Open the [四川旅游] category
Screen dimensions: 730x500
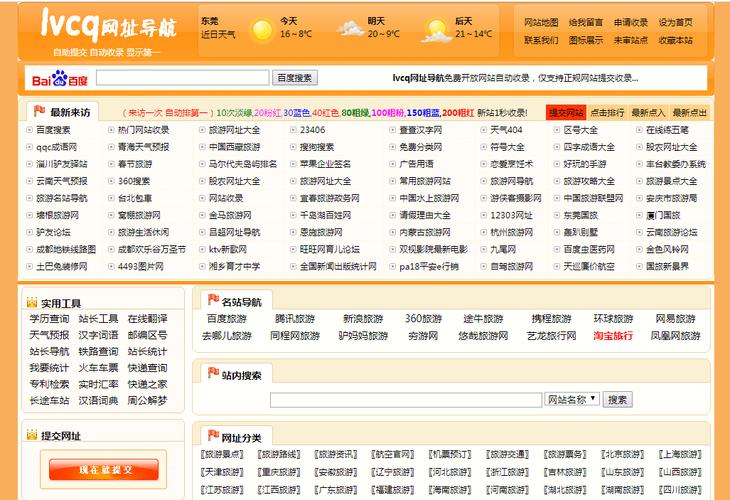click(680, 490)
